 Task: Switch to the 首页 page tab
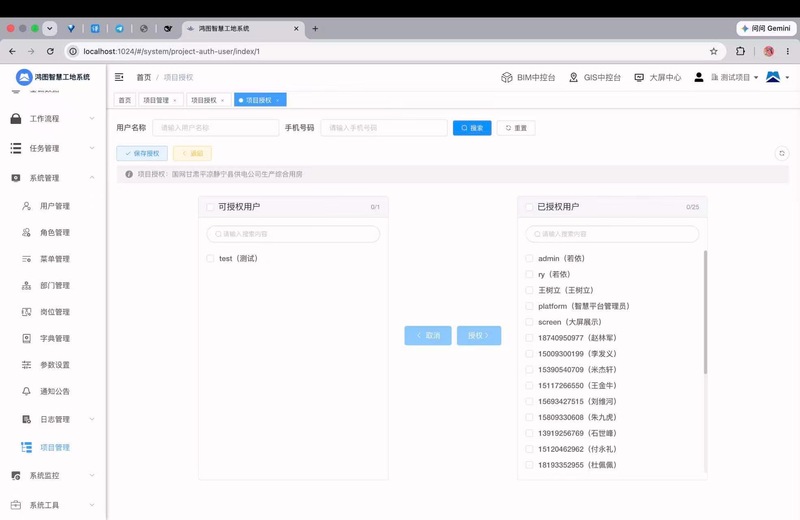click(124, 100)
